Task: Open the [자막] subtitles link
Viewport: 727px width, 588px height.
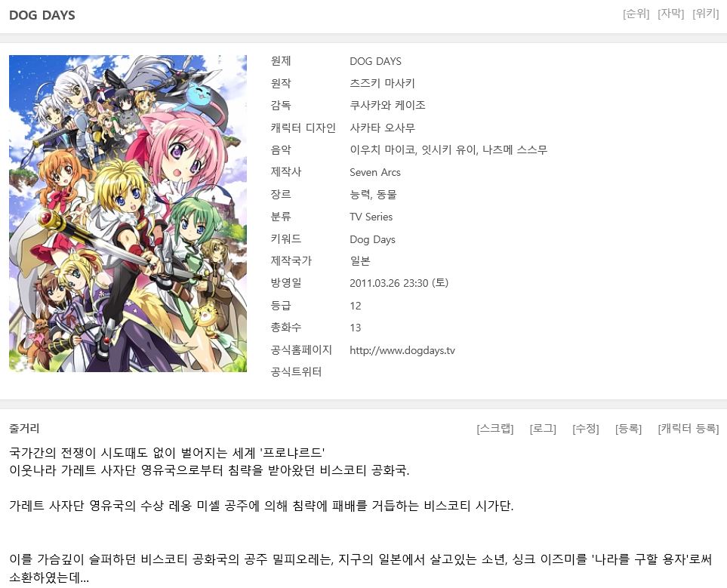Action: point(671,14)
